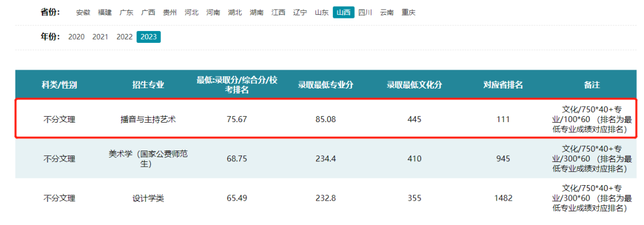644x225 pixels.
Task: Select 四川 province filter
Action: point(365,12)
